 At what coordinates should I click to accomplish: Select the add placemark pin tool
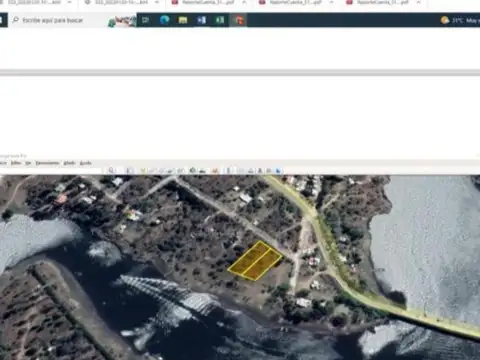tap(143, 170)
